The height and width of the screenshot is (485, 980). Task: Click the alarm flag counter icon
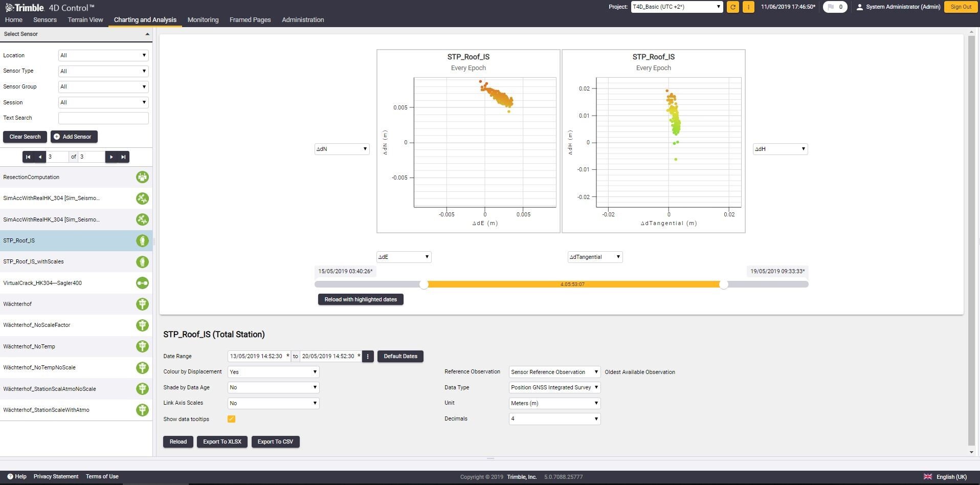tap(835, 7)
